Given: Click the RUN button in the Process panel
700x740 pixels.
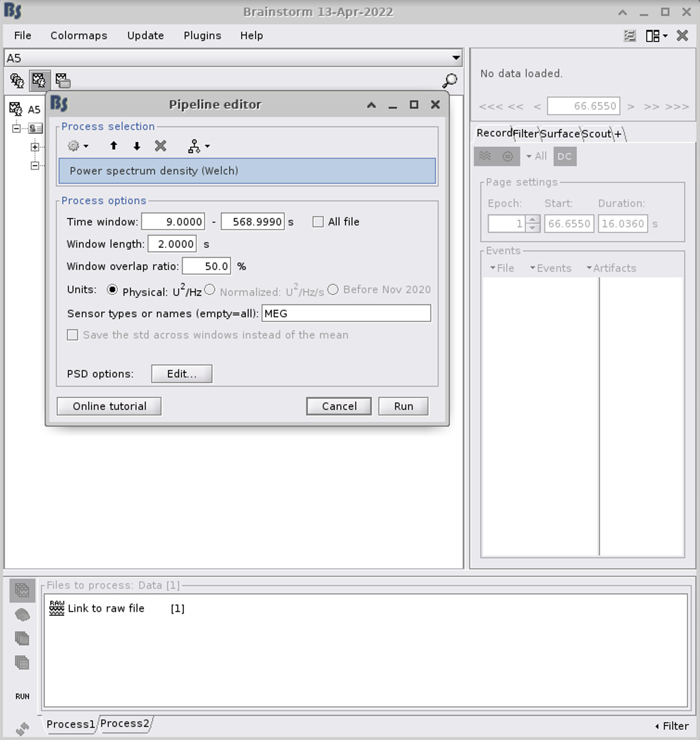Looking at the screenshot, I should pos(22,696).
